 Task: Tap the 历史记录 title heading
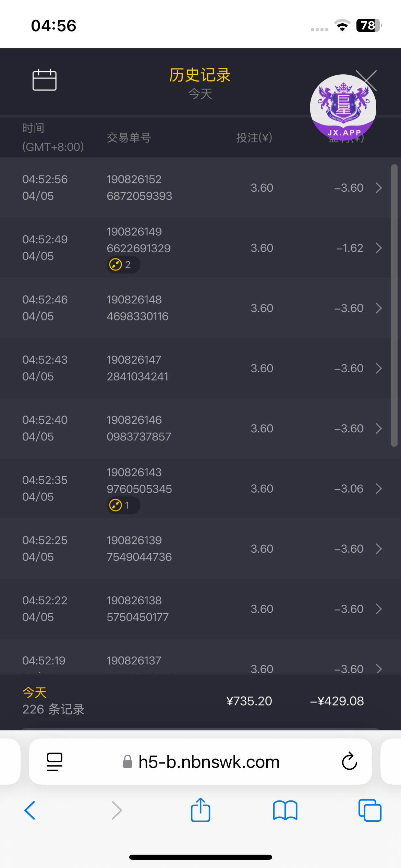click(200, 75)
